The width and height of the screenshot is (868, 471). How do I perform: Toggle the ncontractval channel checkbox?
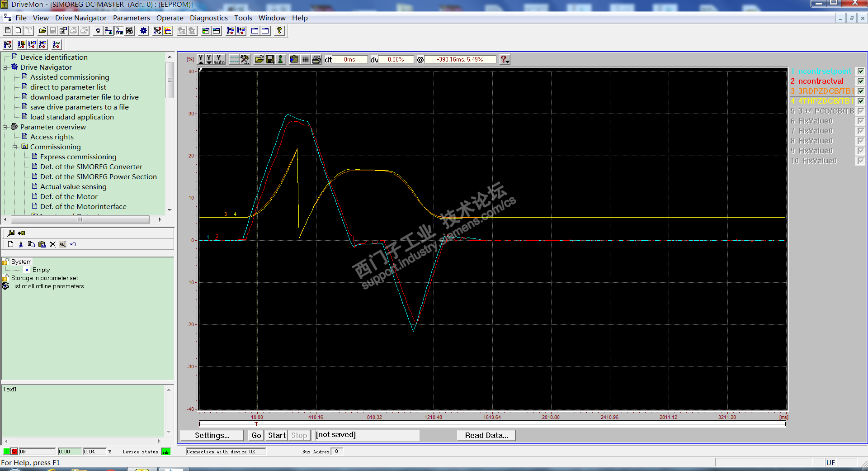[x=860, y=81]
